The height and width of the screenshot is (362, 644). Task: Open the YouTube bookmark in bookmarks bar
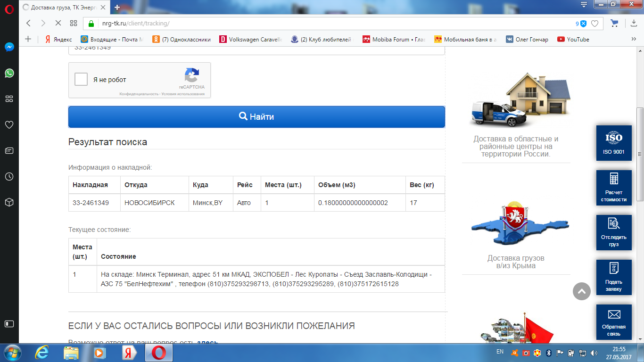573,40
